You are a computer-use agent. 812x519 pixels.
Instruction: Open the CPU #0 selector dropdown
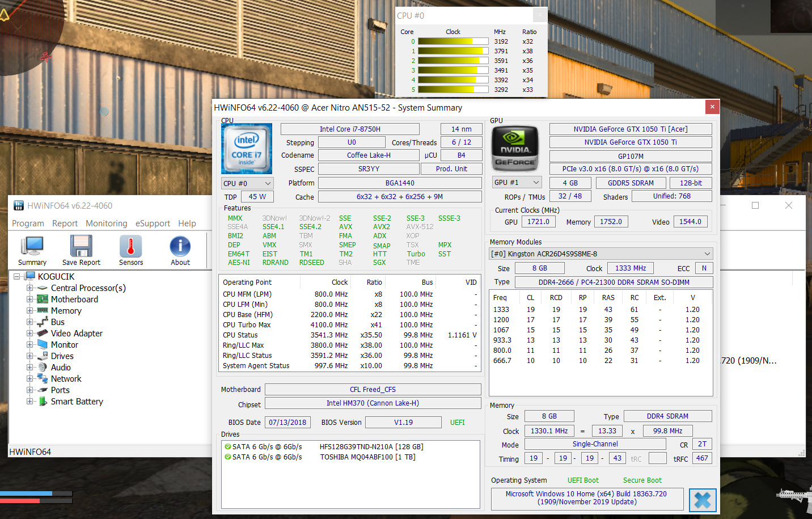pos(247,183)
